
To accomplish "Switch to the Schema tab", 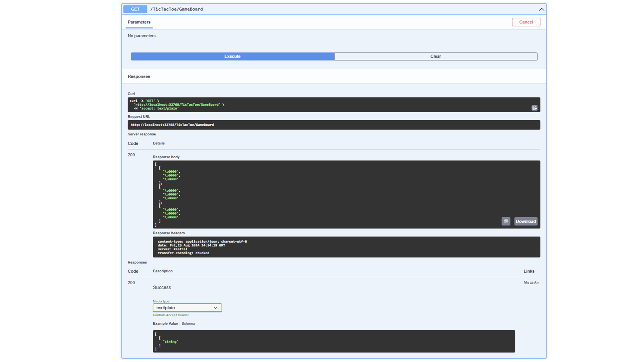I will [188, 323].
